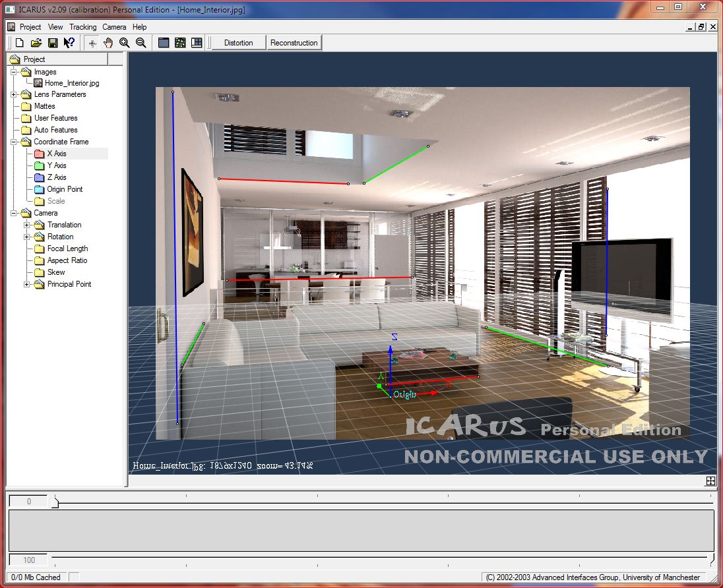Click the green Y Axis folder icon
The width and height of the screenshot is (723, 588).
(39, 165)
